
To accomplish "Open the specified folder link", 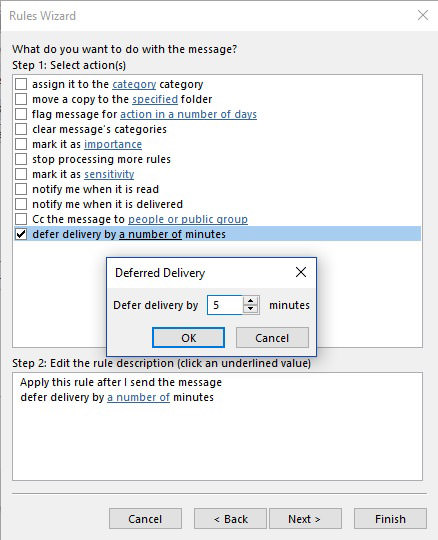I will [x=155, y=99].
